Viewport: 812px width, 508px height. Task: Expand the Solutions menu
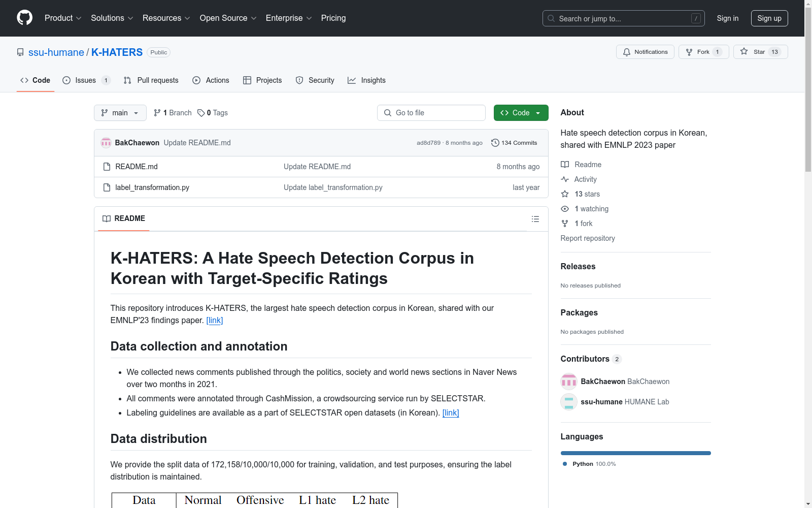coord(112,18)
